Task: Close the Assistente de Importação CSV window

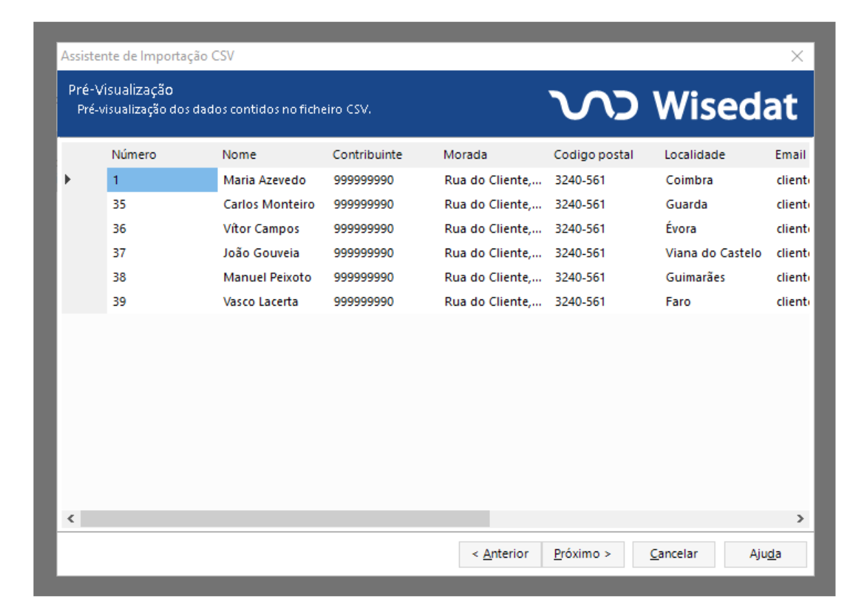Action: coord(796,56)
